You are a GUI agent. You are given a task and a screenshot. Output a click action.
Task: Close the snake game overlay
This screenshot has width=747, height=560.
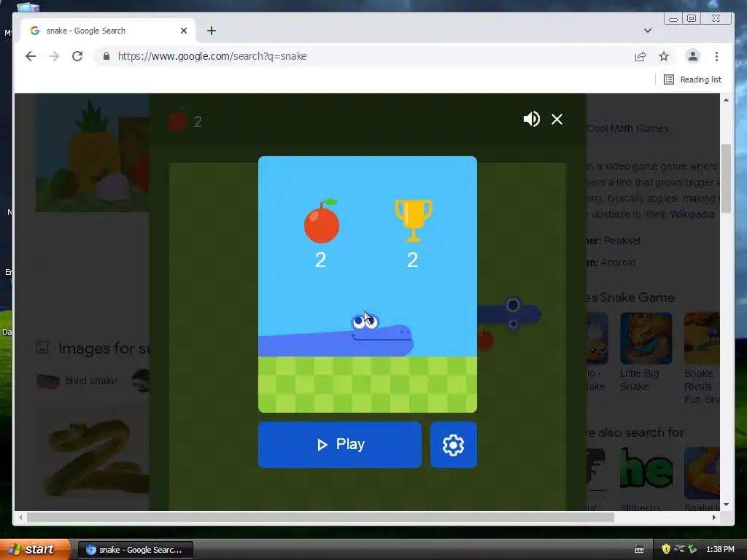[x=557, y=119]
